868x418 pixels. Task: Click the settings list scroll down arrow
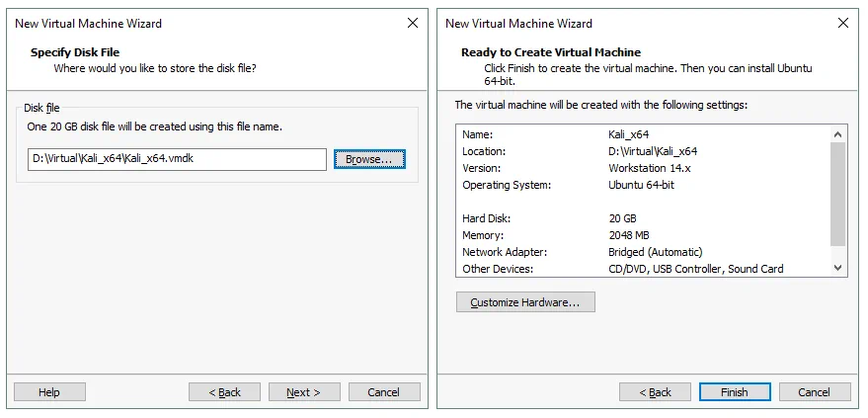pos(838,268)
